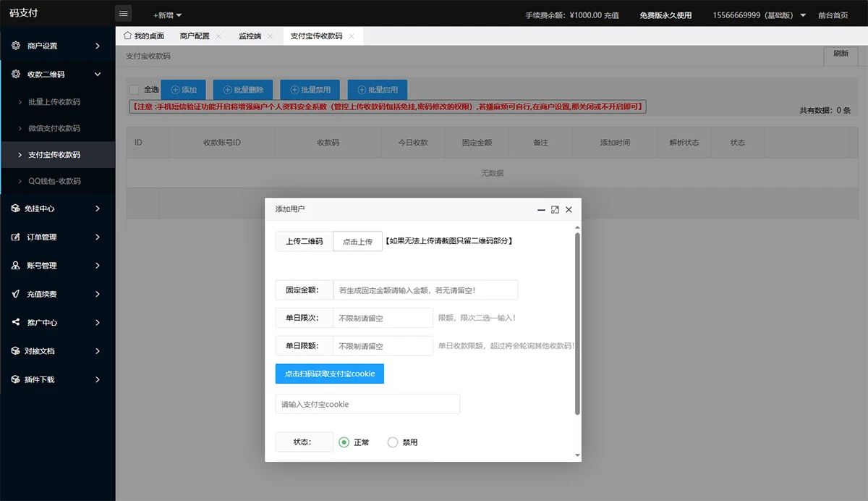Screen dimensions: 868x501
Task: Click the 免挂中心 cube icon
Action: (x=16, y=209)
